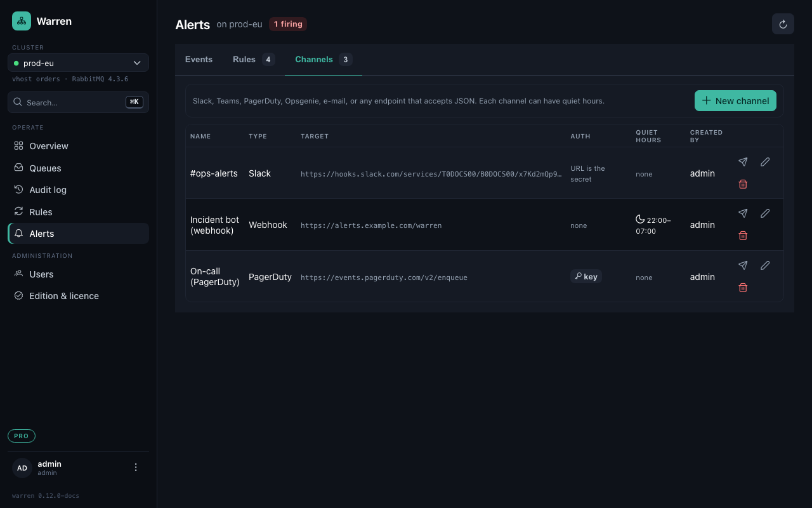This screenshot has width=812, height=508.
Task: Click the AD user avatar
Action: pos(22,468)
